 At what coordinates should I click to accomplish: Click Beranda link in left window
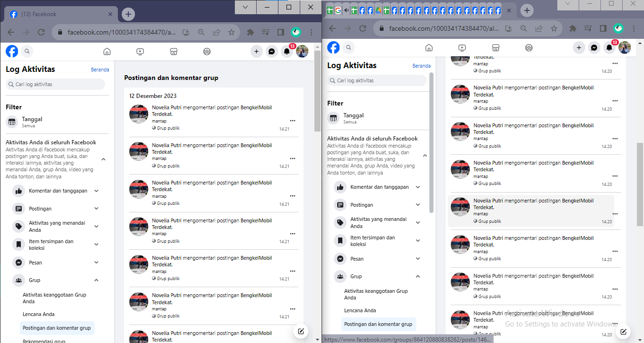tap(100, 70)
